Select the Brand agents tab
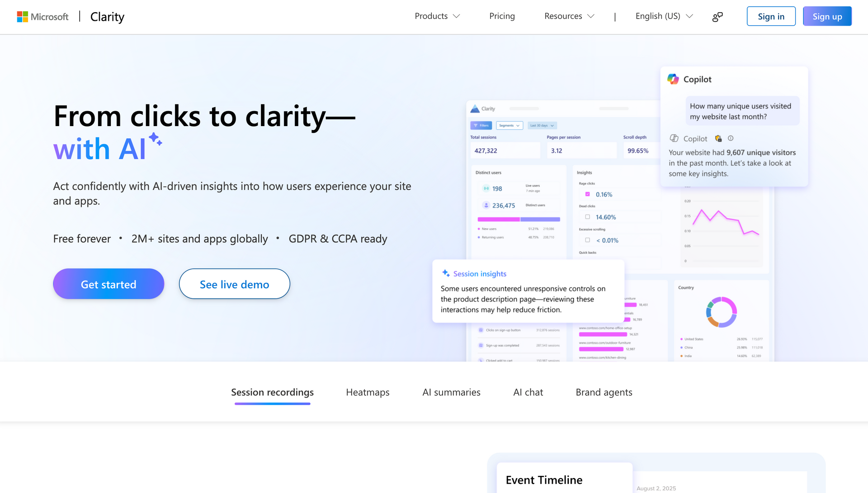 click(x=604, y=392)
